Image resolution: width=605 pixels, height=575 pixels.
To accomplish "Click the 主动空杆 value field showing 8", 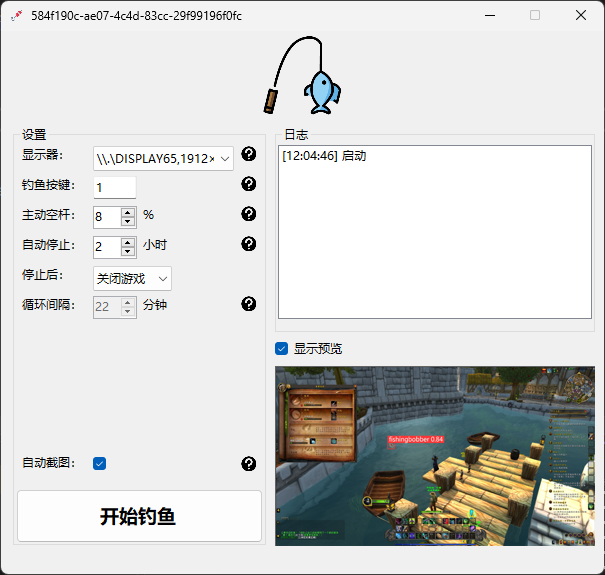I will (x=107, y=217).
